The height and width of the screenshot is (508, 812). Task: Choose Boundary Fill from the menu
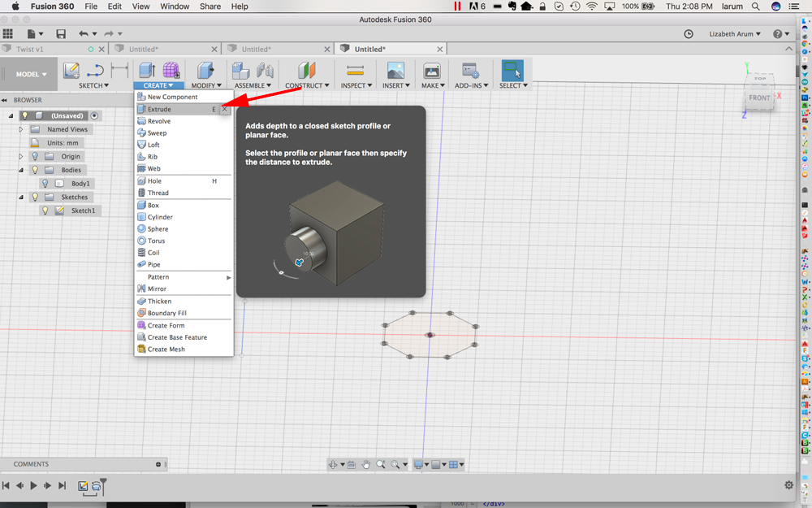click(x=184, y=313)
